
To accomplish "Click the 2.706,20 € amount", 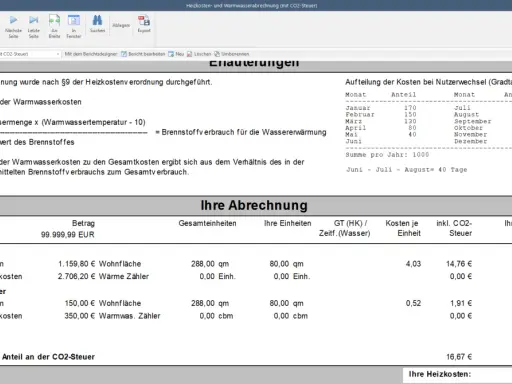I will tap(76, 276).
